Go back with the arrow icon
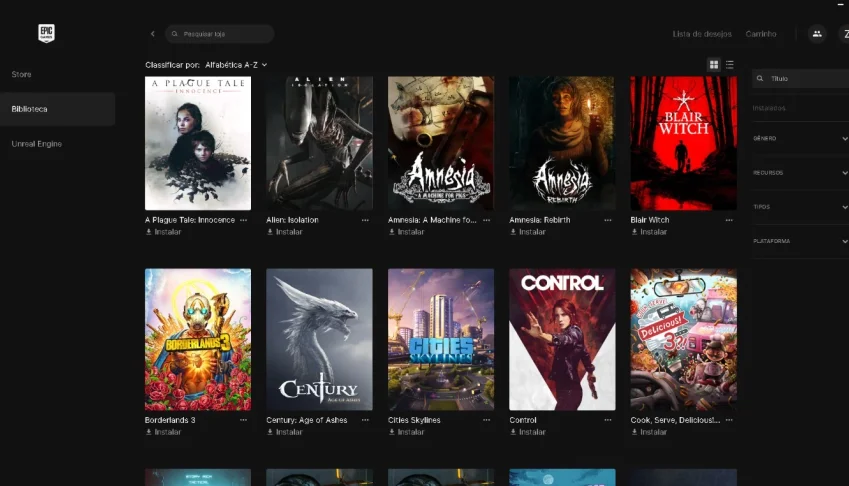The height and width of the screenshot is (486, 849). (x=153, y=34)
